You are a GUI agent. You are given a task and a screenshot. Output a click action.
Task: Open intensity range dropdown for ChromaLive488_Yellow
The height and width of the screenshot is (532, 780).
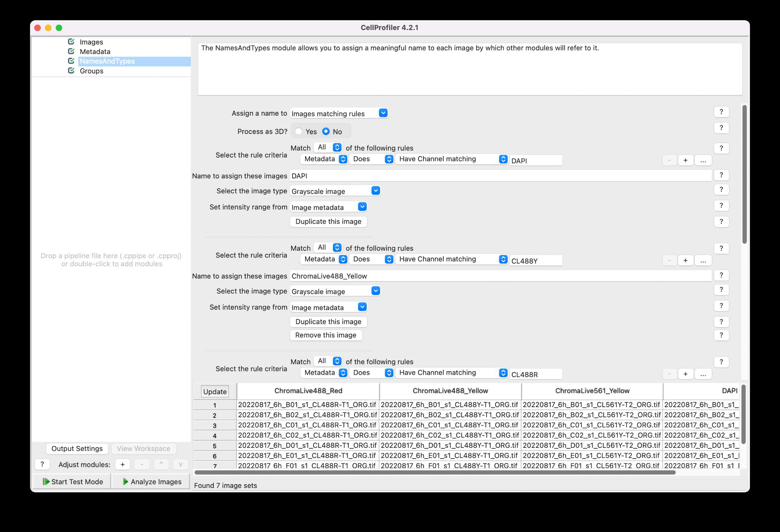pos(329,307)
